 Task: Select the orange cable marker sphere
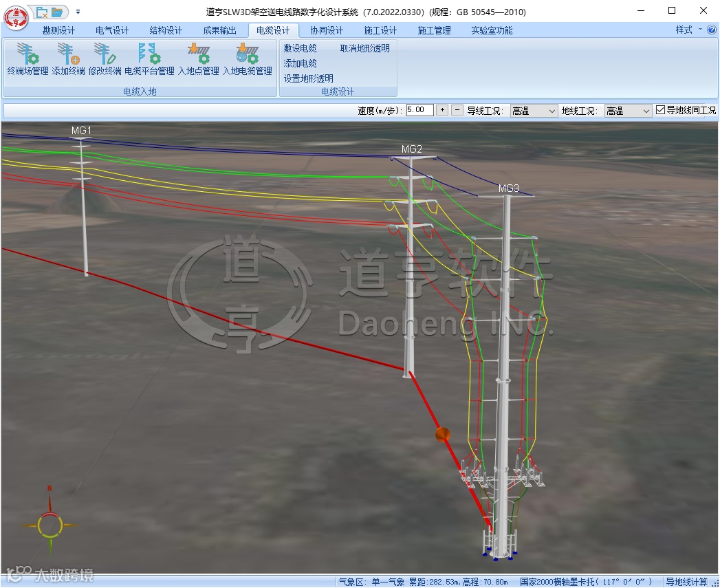443,435
